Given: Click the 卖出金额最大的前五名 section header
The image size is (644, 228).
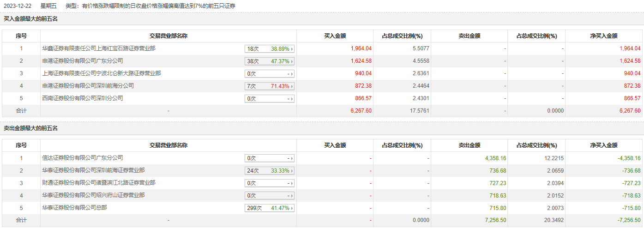Looking at the screenshot, I should [30, 128].
